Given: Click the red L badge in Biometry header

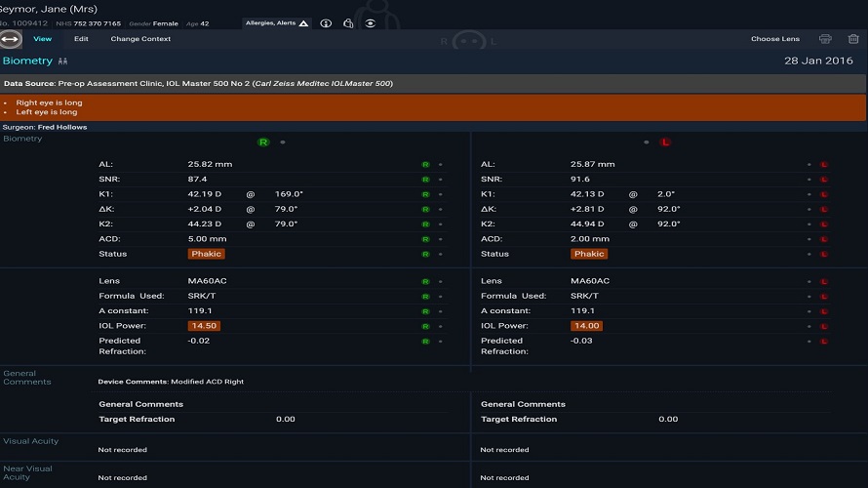Looking at the screenshot, I should (666, 142).
